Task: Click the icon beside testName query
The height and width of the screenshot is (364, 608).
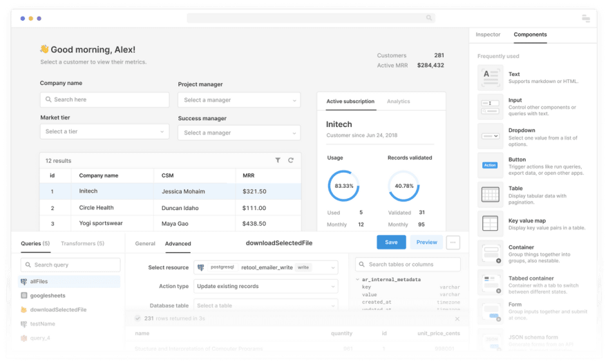Action: click(23, 324)
